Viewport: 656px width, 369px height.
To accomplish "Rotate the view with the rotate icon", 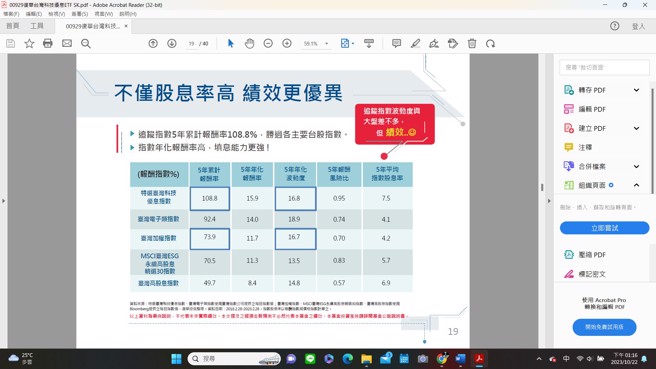I will [490, 44].
